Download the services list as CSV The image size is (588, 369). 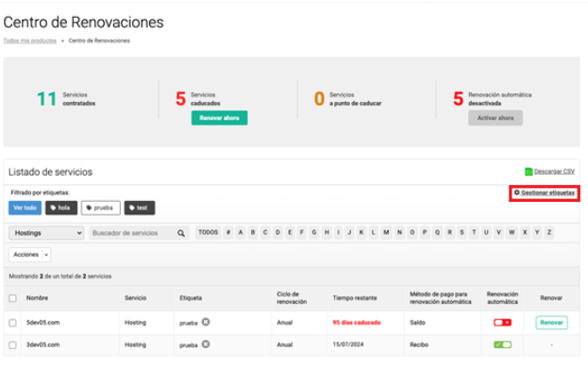[554, 172]
